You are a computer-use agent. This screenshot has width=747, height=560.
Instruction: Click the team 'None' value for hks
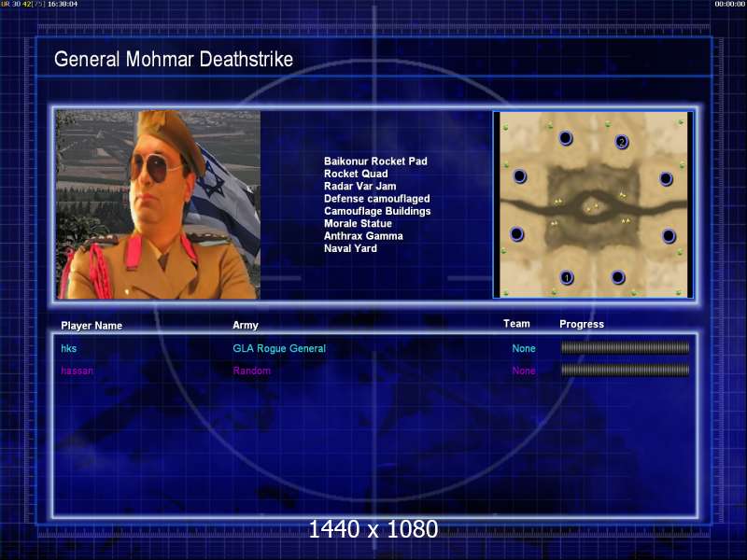click(x=524, y=348)
